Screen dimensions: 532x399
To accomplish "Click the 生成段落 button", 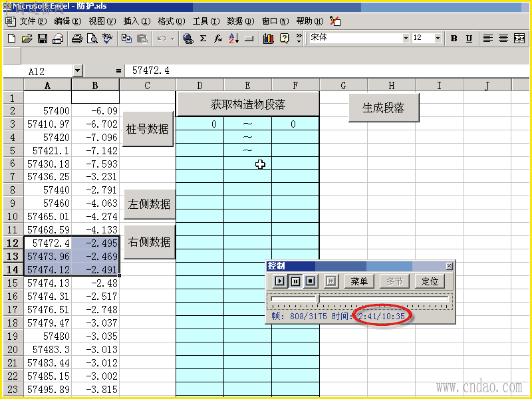I will [384, 108].
